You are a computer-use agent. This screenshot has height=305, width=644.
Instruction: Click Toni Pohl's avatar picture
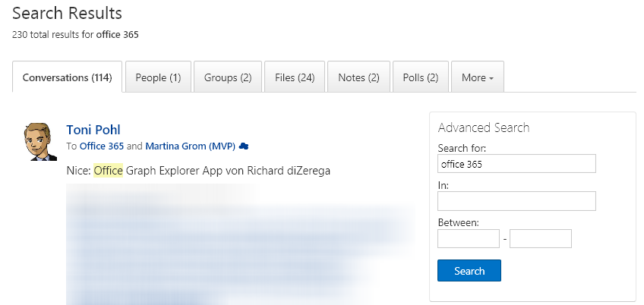[x=40, y=142]
